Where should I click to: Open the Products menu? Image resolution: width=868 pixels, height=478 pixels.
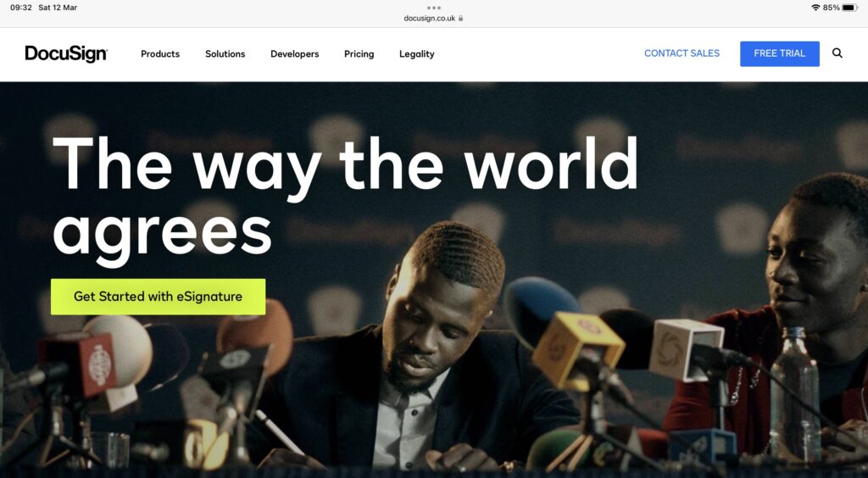160,53
